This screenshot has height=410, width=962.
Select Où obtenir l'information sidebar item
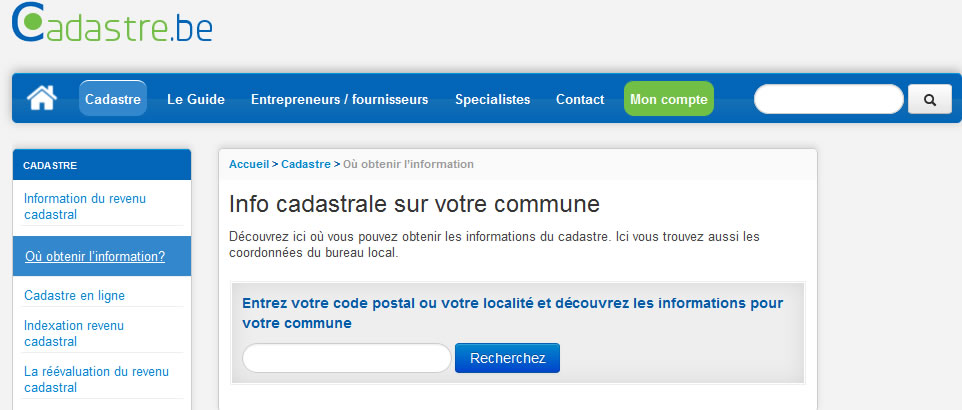[x=95, y=257]
